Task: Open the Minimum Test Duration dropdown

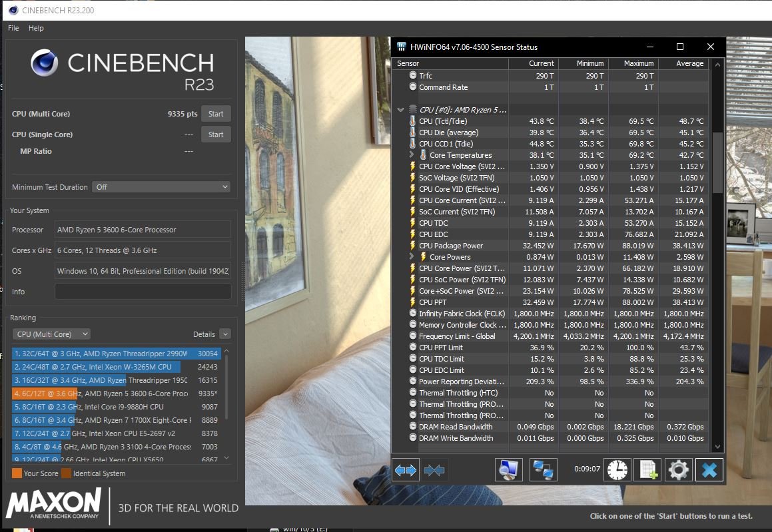Action: (x=161, y=187)
